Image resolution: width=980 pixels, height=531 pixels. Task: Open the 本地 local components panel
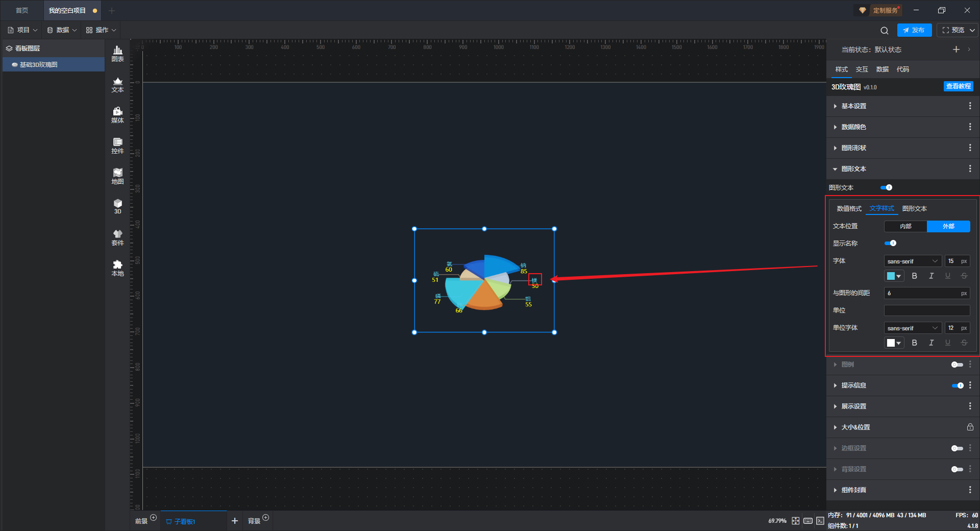(117, 268)
